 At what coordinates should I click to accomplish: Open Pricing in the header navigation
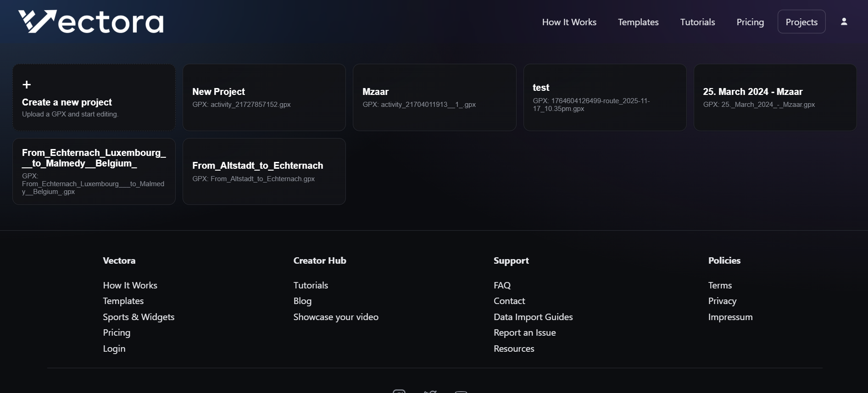point(750,22)
